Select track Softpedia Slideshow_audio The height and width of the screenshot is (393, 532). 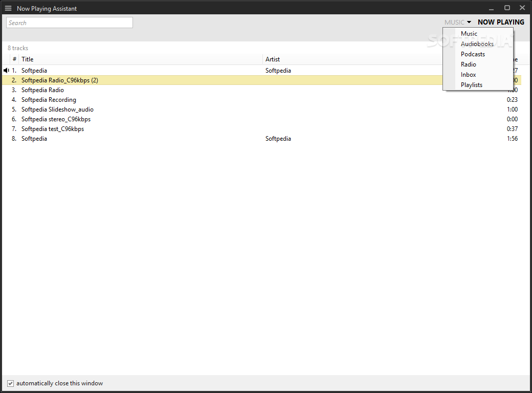click(x=57, y=110)
